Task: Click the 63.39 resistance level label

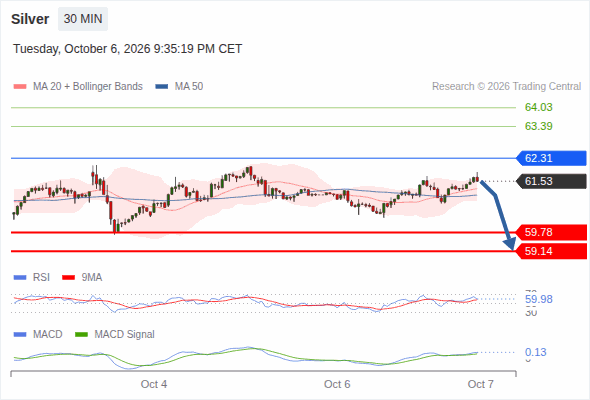Action: (538, 126)
